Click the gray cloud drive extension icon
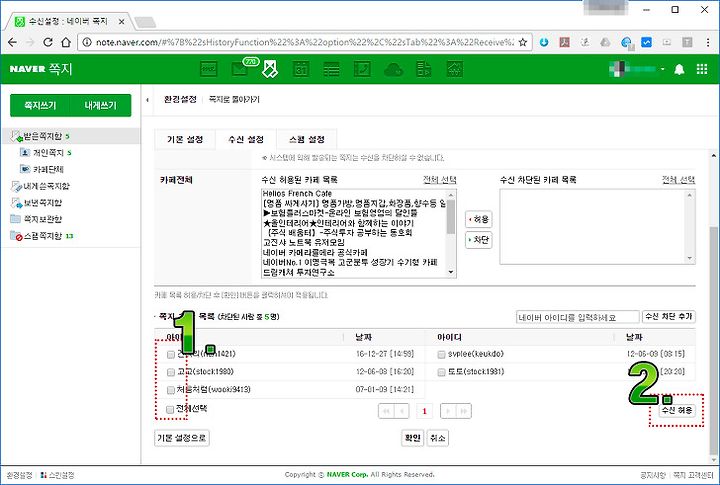The width and height of the screenshot is (720, 485). pyautogui.click(x=606, y=42)
